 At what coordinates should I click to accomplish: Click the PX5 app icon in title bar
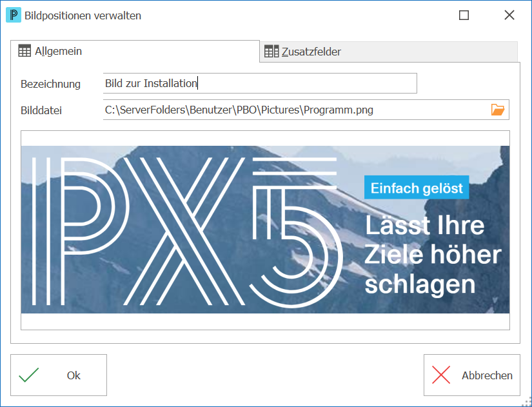pyautogui.click(x=14, y=15)
